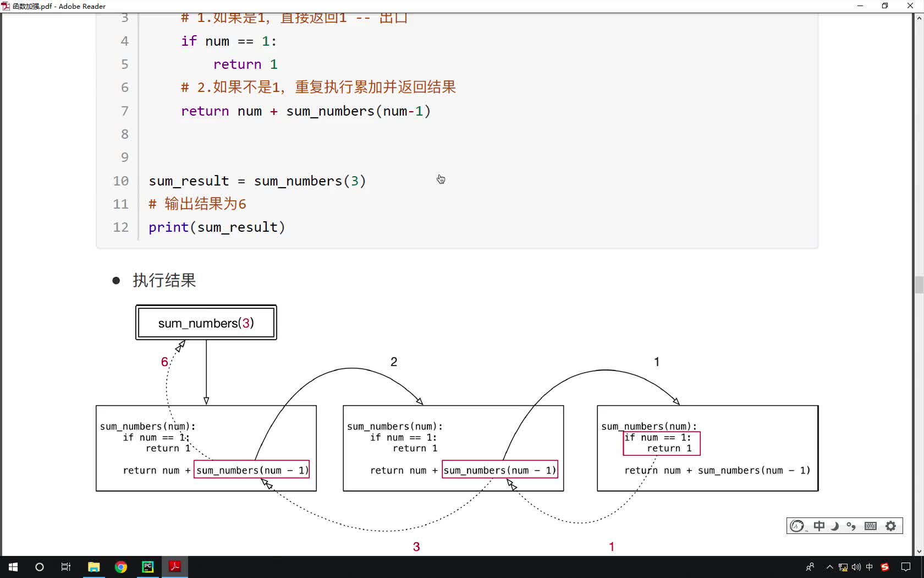Click line number 10 in code gutter
Image resolution: width=924 pixels, height=578 pixels.
point(120,181)
